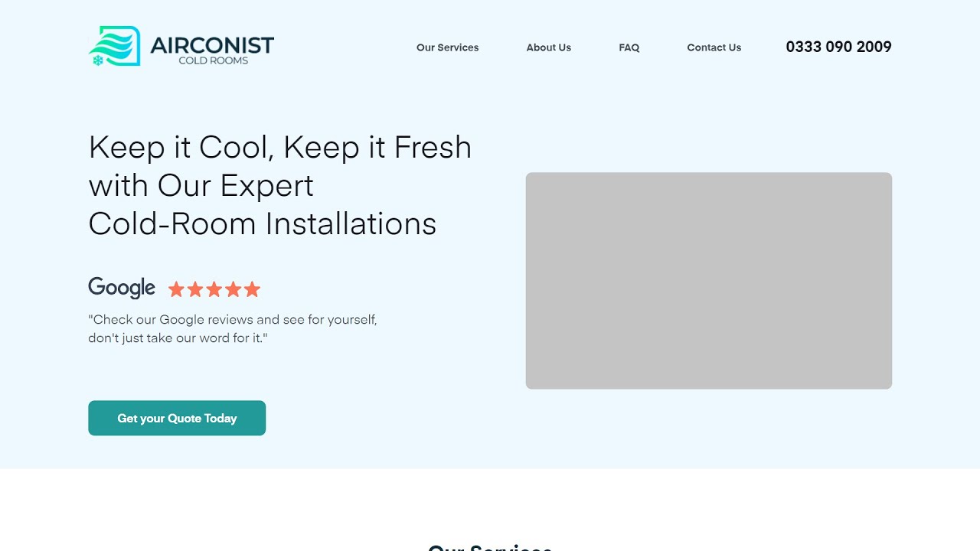Select the fifth orange rating star
Image resolution: width=980 pixels, height=551 pixels.
(x=252, y=289)
